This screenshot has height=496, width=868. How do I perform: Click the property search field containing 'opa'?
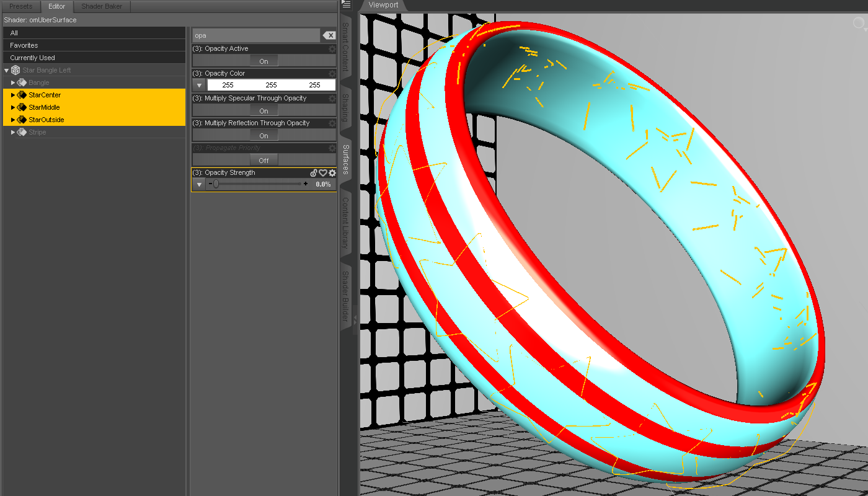tap(256, 35)
